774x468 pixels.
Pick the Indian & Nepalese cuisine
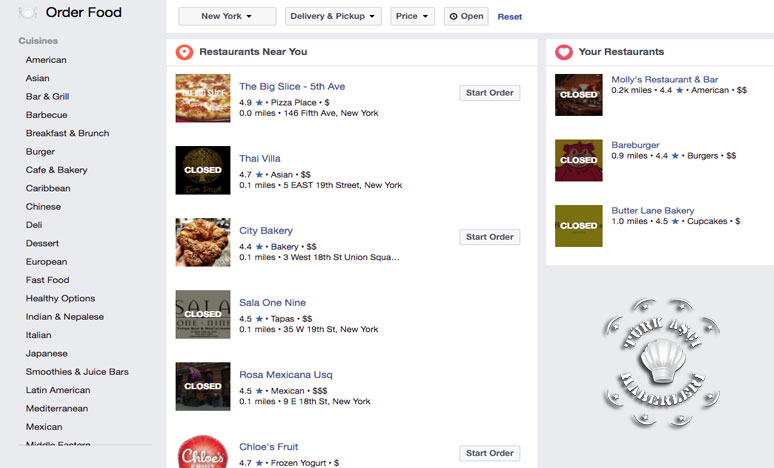point(65,316)
